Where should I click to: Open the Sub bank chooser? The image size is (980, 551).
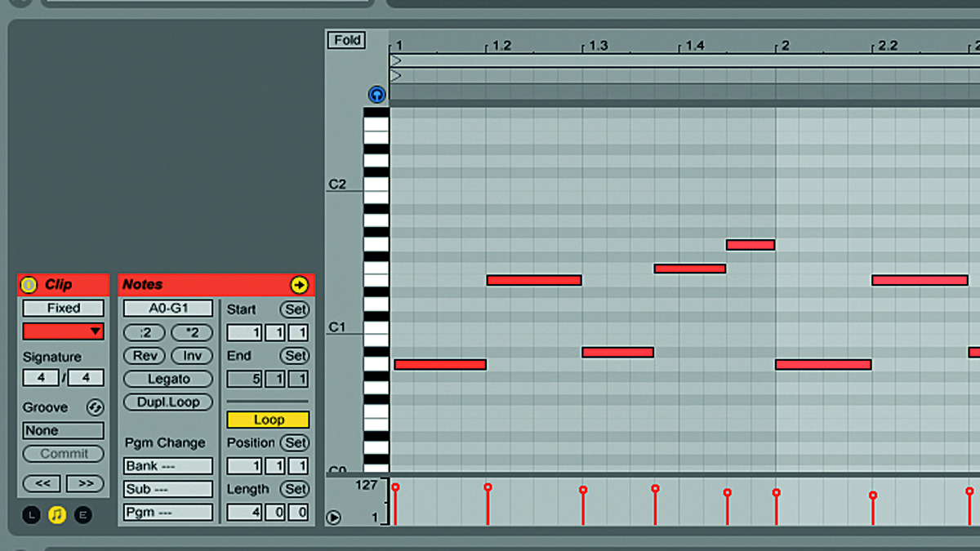click(x=168, y=489)
